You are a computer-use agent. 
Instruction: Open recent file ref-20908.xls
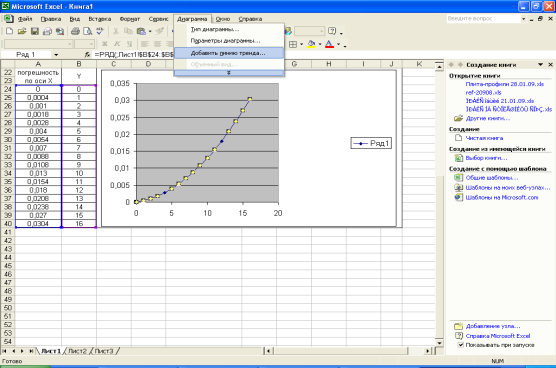(x=483, y=93)
